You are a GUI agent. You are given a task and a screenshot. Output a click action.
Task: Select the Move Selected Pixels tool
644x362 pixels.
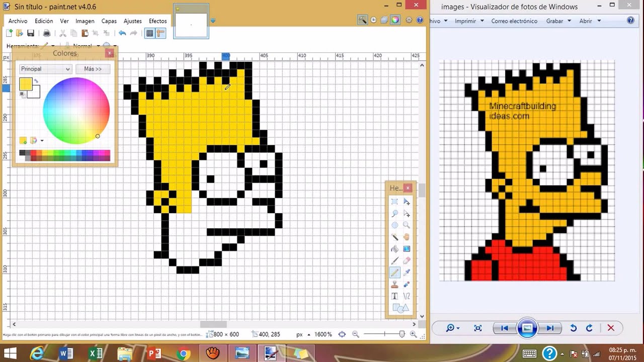pos(407,202)
